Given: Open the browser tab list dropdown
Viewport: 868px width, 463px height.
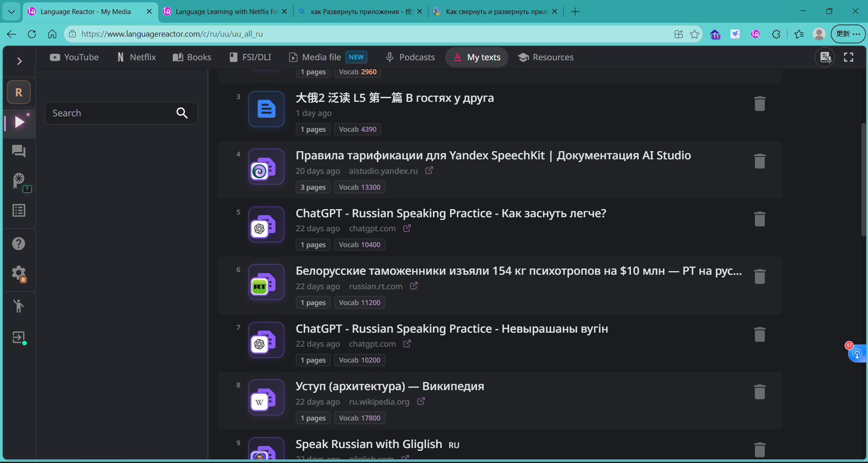Looking at the screenshot, I should [x=11, y=12].
